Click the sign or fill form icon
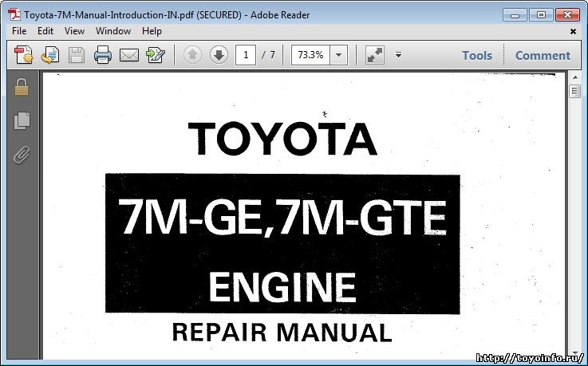 coord(156,55)
